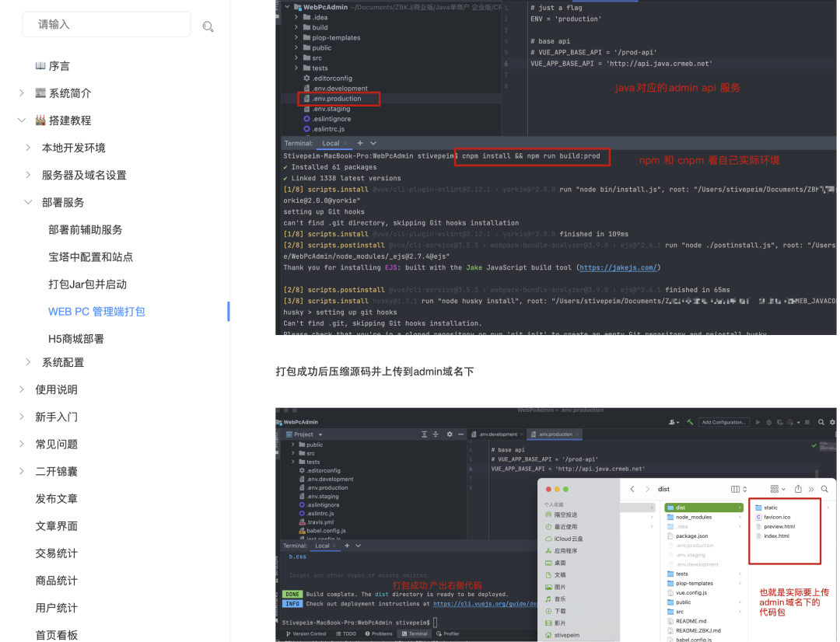Click 部署服务 sidebar label

(63, 202)
